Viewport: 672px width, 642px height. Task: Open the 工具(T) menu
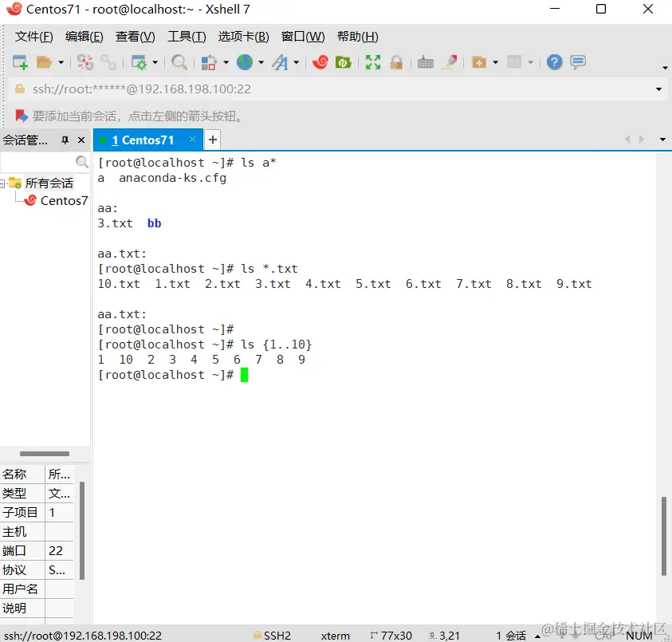pos(187,37)
